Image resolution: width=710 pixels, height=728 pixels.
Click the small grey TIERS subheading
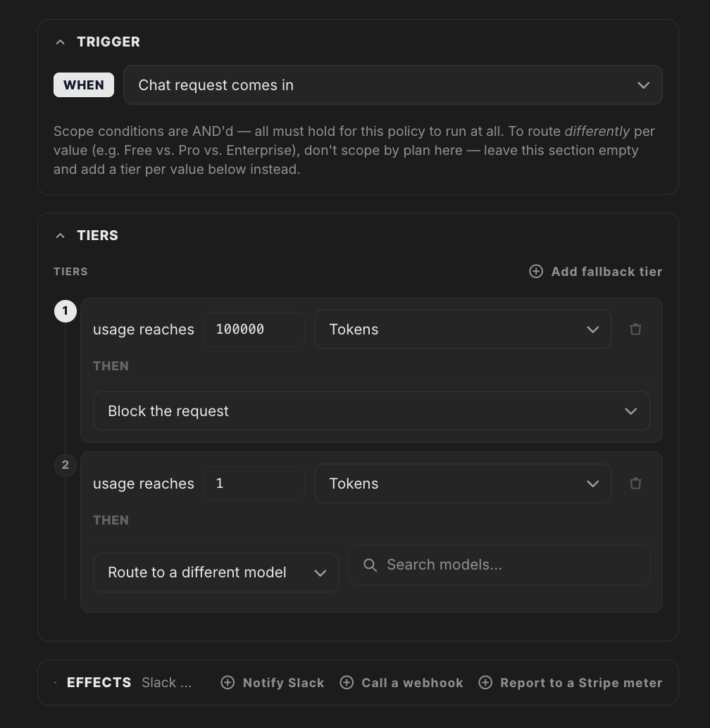tap(70, 272)
